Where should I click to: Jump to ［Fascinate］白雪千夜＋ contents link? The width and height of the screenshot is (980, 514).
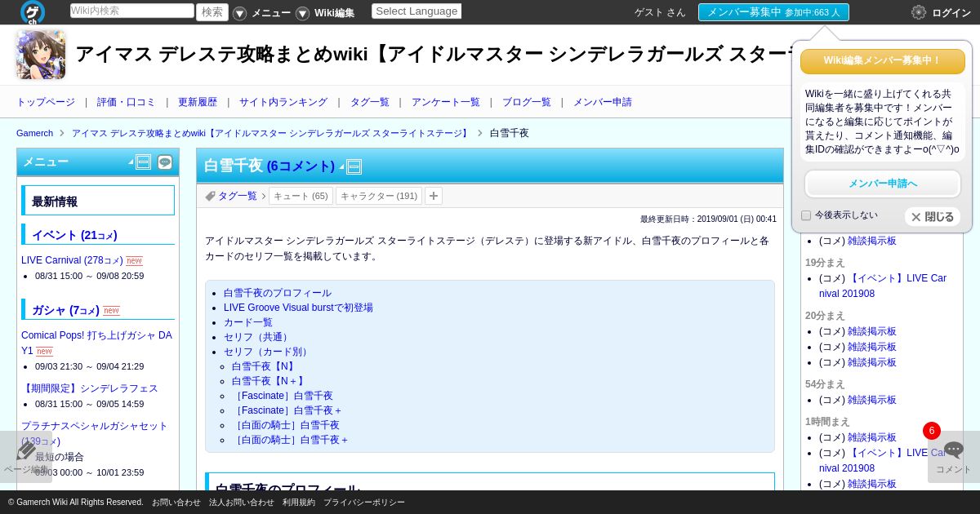287,410
